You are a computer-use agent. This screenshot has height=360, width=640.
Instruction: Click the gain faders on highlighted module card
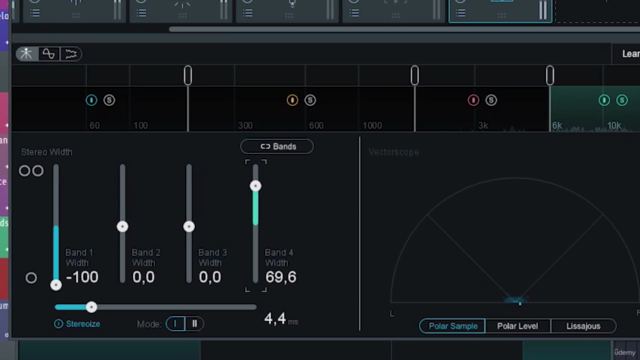point(543,10)
